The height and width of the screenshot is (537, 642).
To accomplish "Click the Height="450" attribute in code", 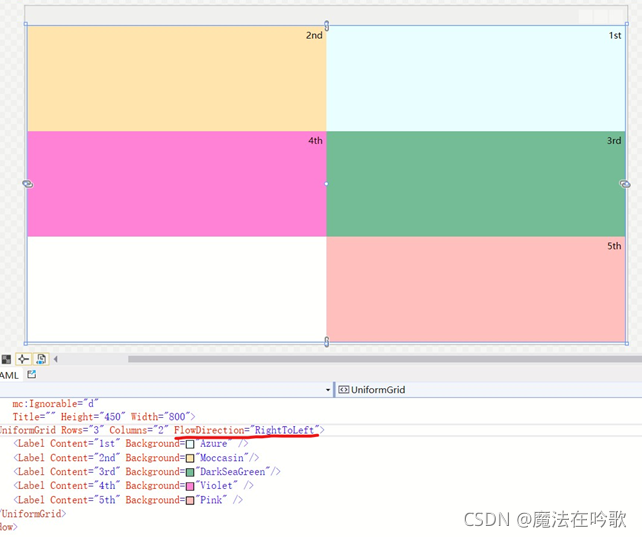I will pyautogui.click(x=93, y=417).
